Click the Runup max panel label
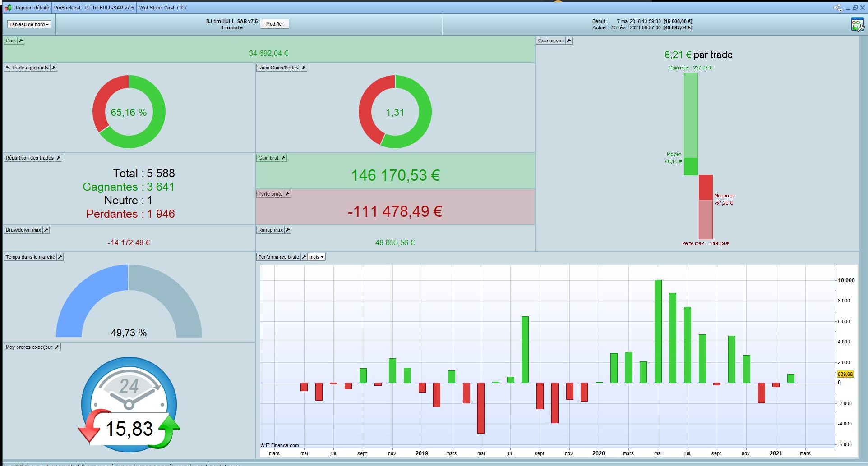This screenshot has height=466, width=868. (271, 230)
